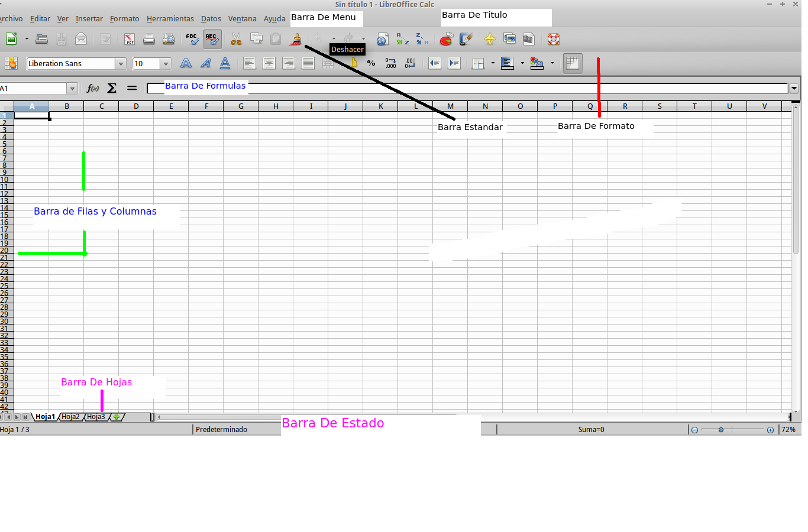Click the Sum Σ button beside formula bar

(111, 87)
